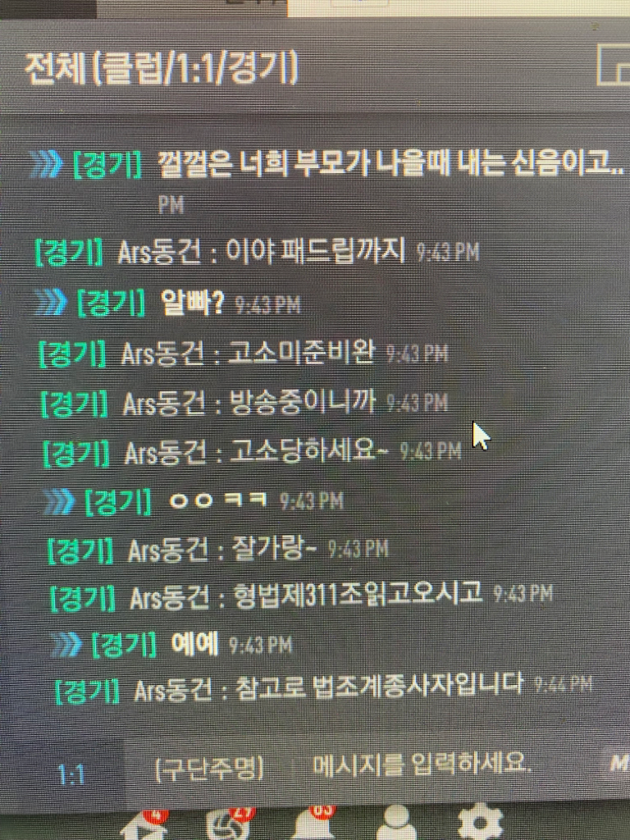Select Ars동건 name in the 참고로 법조계종사자입니다 message
This screenshot has height=840, width=630.
tap(172, 690)
